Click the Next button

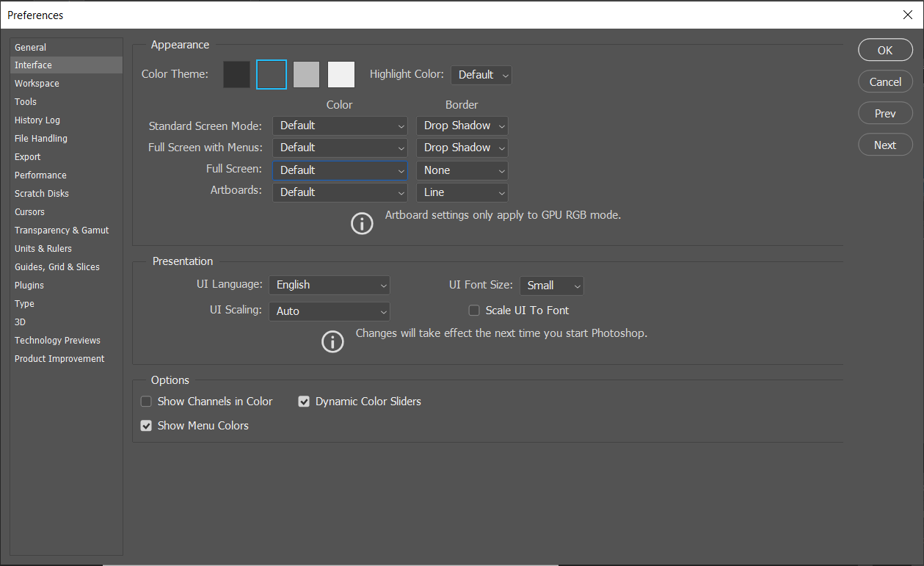coord(885,145)
